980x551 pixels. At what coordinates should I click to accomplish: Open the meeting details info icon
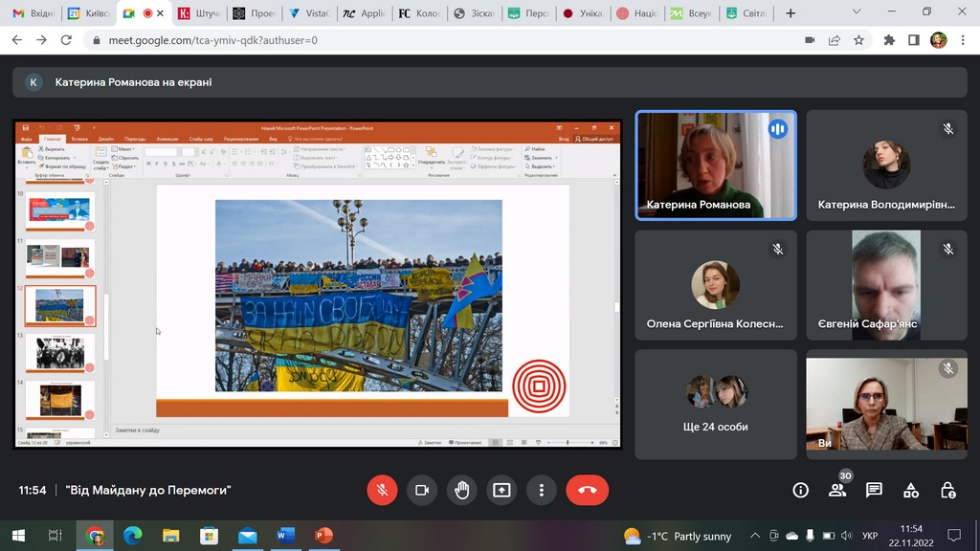tap(801, 490)
